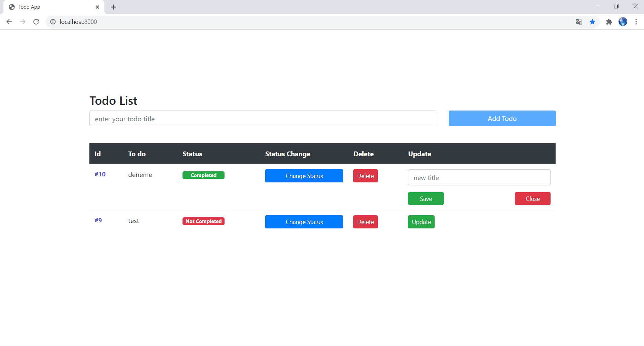Open the browser profile avatar

click(623, 22)
